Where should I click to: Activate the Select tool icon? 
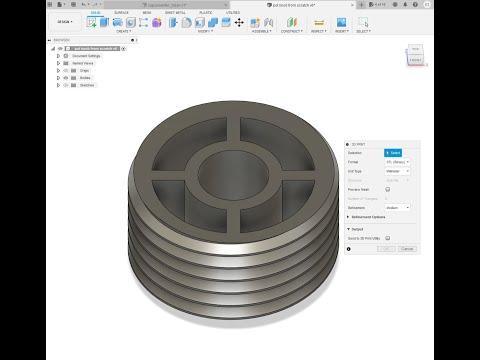363,22
